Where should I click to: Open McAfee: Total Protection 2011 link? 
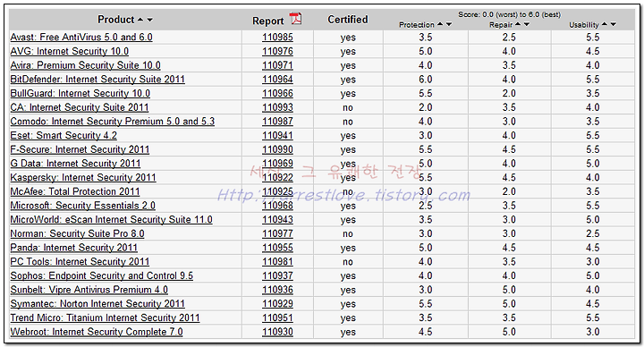[75, 191]
